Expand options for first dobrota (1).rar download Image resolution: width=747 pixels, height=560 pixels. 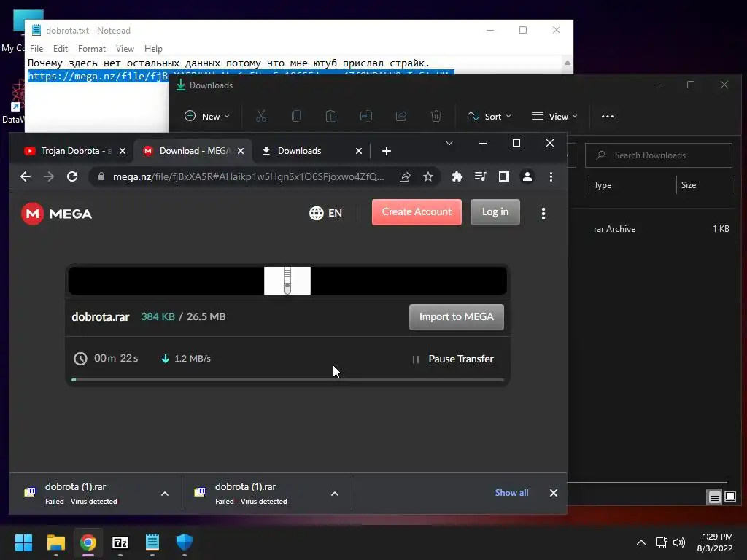point(164,494)
